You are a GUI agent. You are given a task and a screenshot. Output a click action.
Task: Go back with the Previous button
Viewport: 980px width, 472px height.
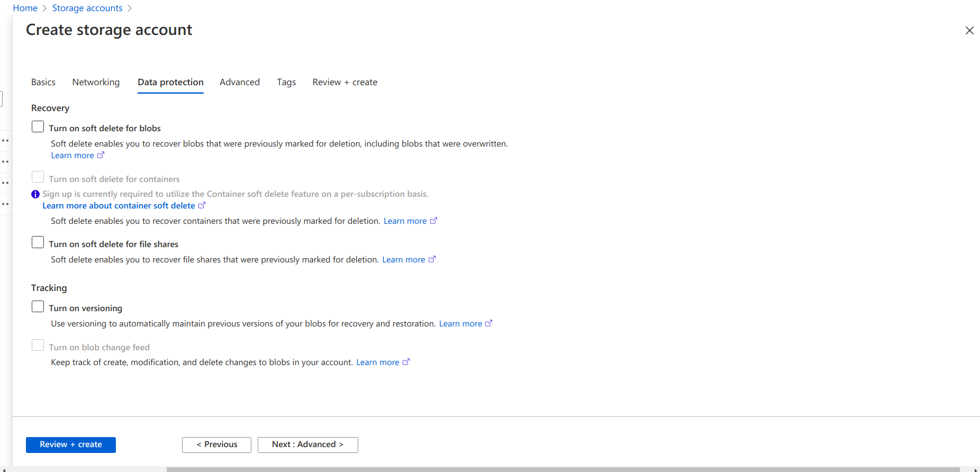click(216, 444)
